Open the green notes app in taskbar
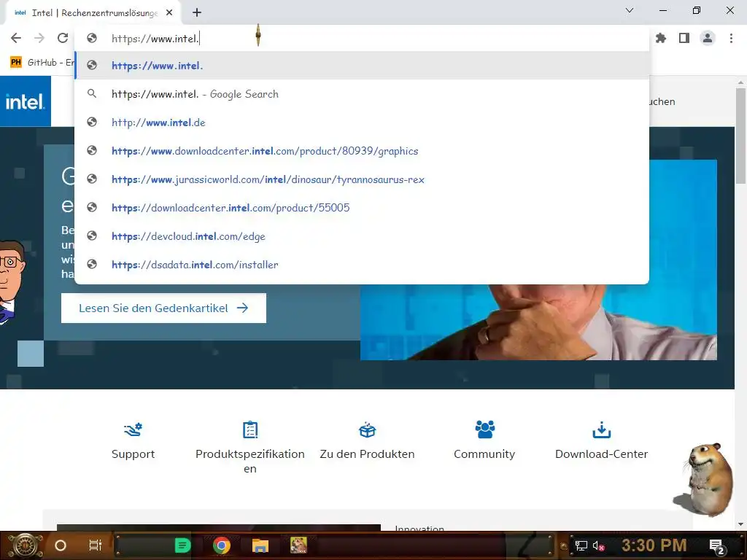This screenshot has height=560, width=747. 182,545
